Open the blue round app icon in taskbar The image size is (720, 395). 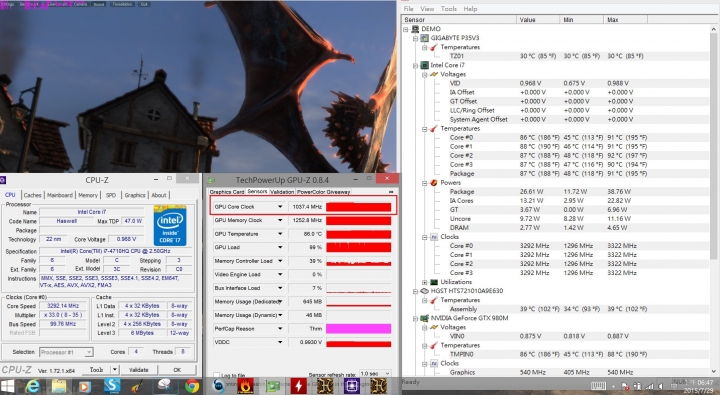coord(219,386)
